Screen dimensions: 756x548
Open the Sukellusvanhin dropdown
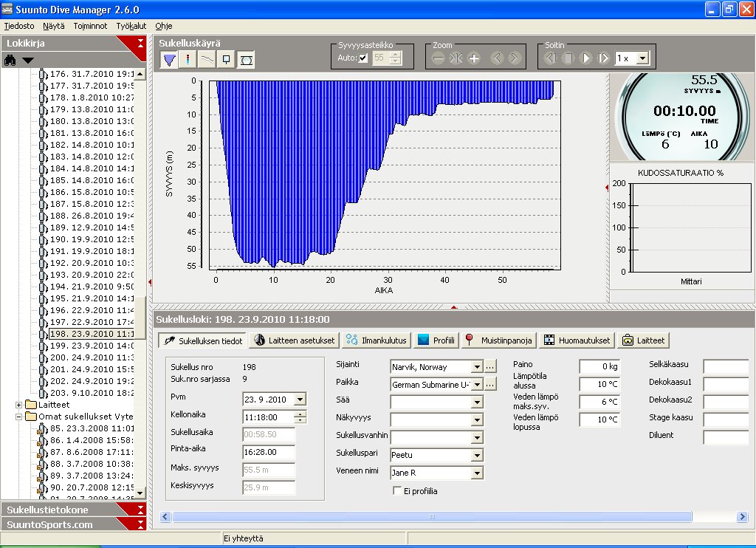tap(477, 437)
